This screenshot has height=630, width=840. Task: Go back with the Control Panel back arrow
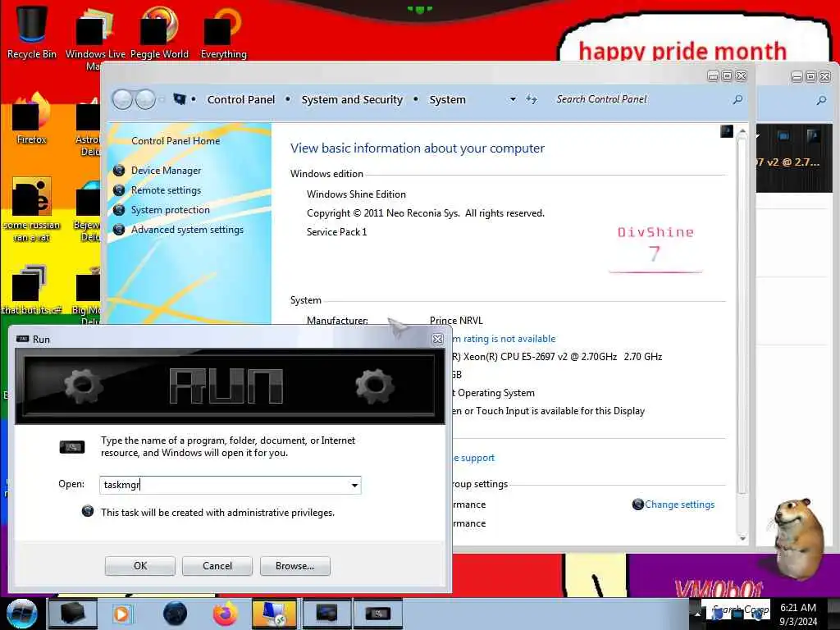click(x=123, y=99)
